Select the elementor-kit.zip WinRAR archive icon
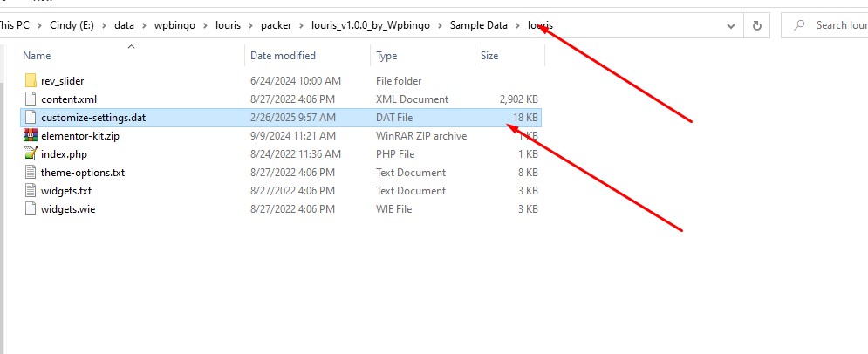This screenshot has width=868, height=354. (x=31, y=136)
